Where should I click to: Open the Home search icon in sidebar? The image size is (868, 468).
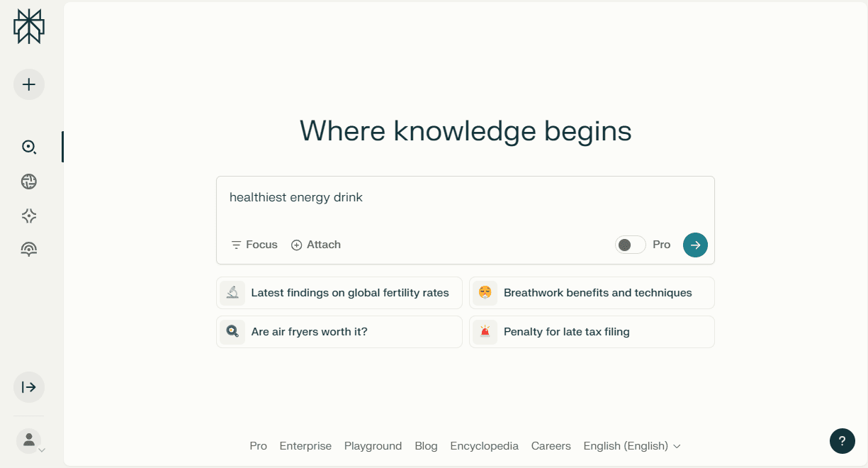click(x=29, y=147)
